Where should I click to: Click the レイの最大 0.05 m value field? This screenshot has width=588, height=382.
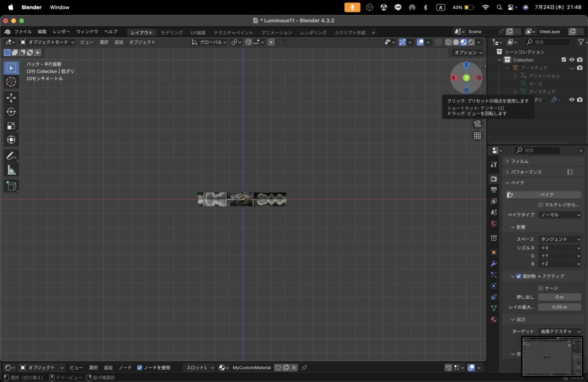coord(559,307)
